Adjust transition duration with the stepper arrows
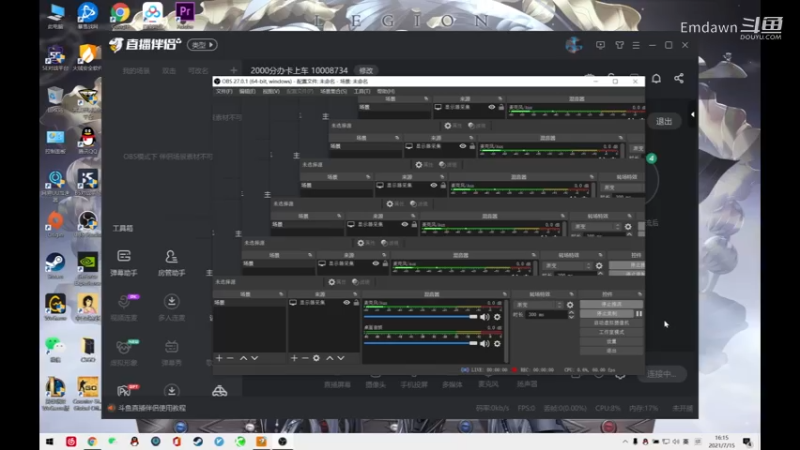 coord(571,315)
